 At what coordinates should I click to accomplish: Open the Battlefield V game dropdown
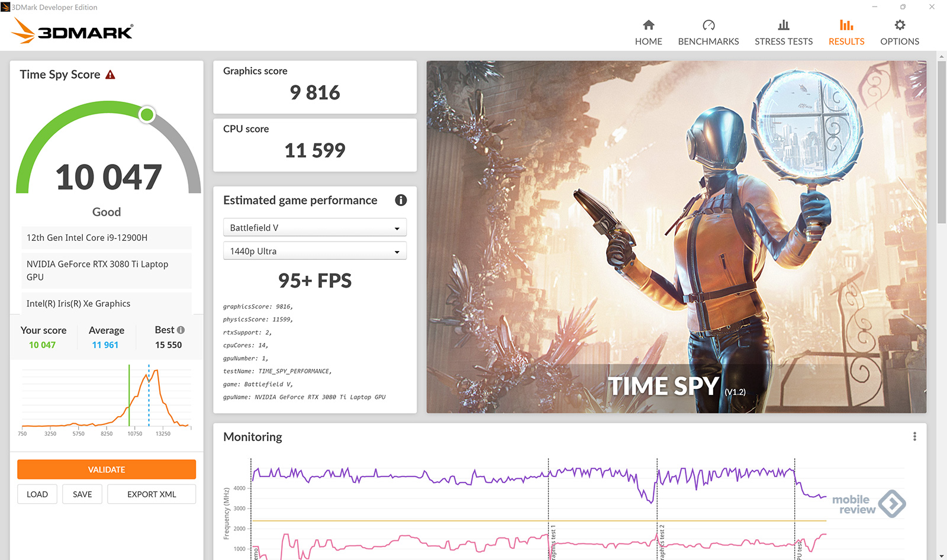click(315, 228)
